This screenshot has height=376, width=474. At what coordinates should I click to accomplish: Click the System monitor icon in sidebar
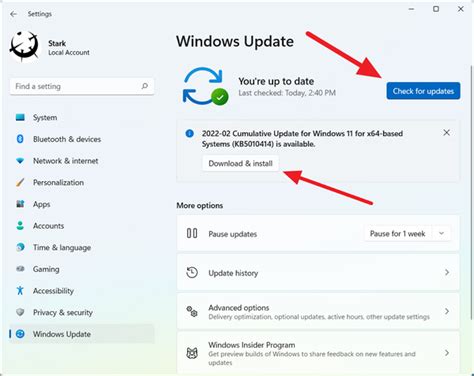point(20,117)
